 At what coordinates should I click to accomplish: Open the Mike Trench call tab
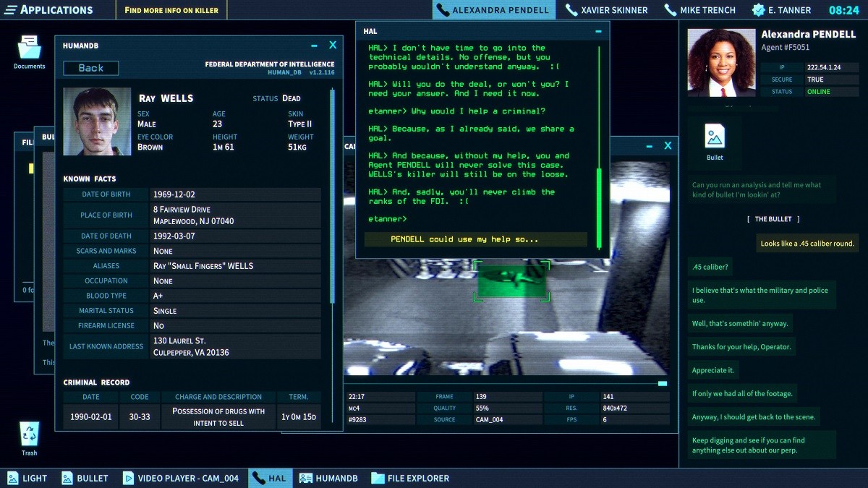coord(699,10)
